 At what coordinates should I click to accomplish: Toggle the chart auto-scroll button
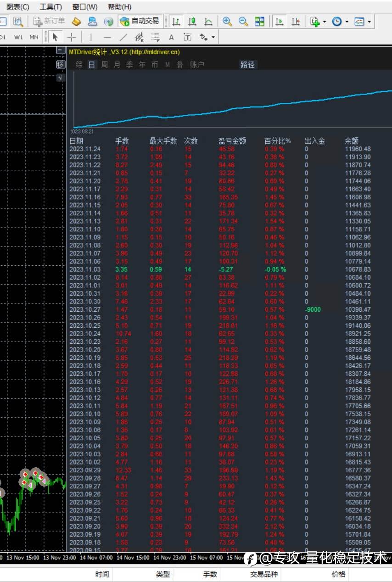(279, 21)
